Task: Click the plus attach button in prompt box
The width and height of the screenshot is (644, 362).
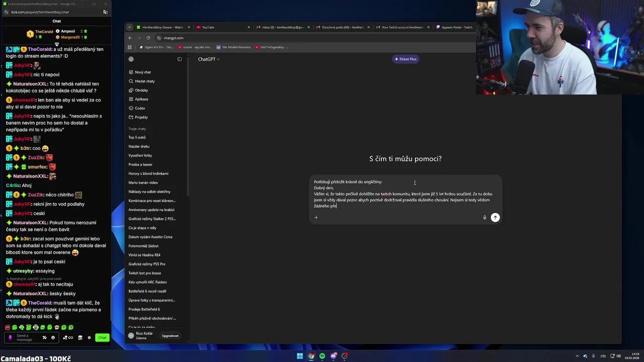Action: tap(316, 217)
